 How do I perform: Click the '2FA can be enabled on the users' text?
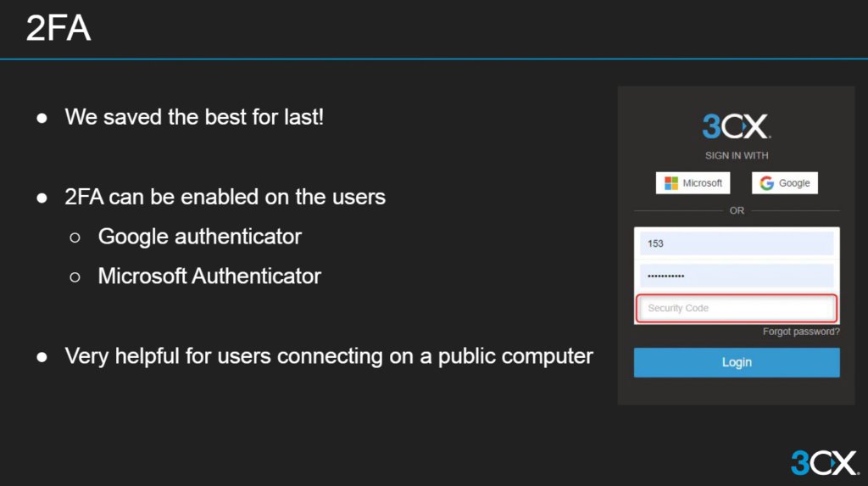pos(225,198)
